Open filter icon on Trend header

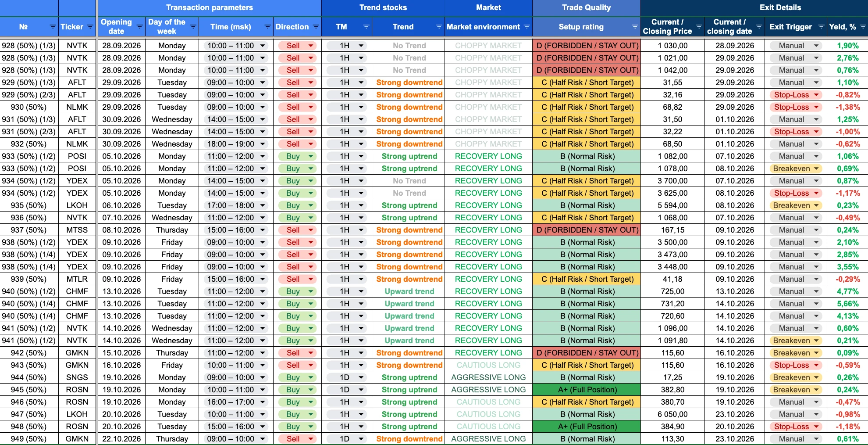(439, 27)
